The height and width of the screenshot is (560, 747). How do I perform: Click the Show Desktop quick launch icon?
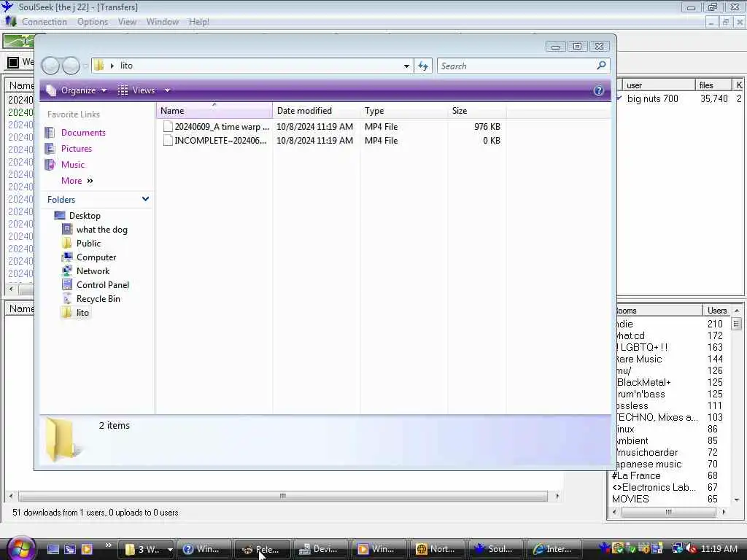[53, 549]
